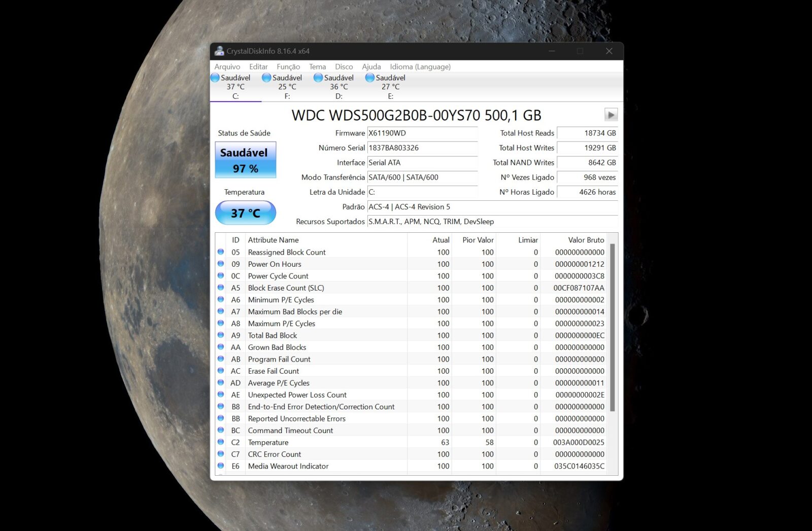The height and width of the screenshot is (531, 812).
Task: Click the CrystalDiskInfo application icon in the title bar
Action: tap(219, 51)
